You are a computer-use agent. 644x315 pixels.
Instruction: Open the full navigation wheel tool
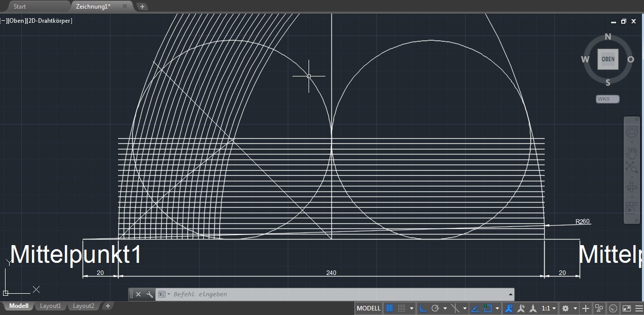(x=632, y=132)
